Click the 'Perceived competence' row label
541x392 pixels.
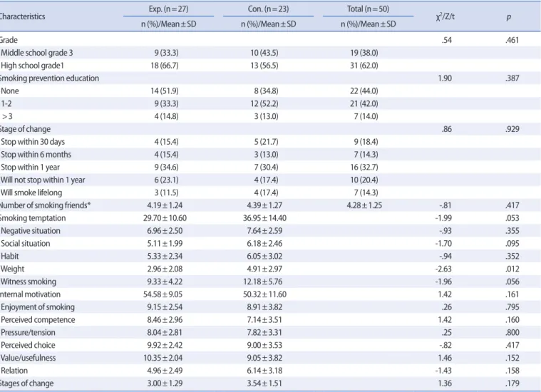click(38, 320)
